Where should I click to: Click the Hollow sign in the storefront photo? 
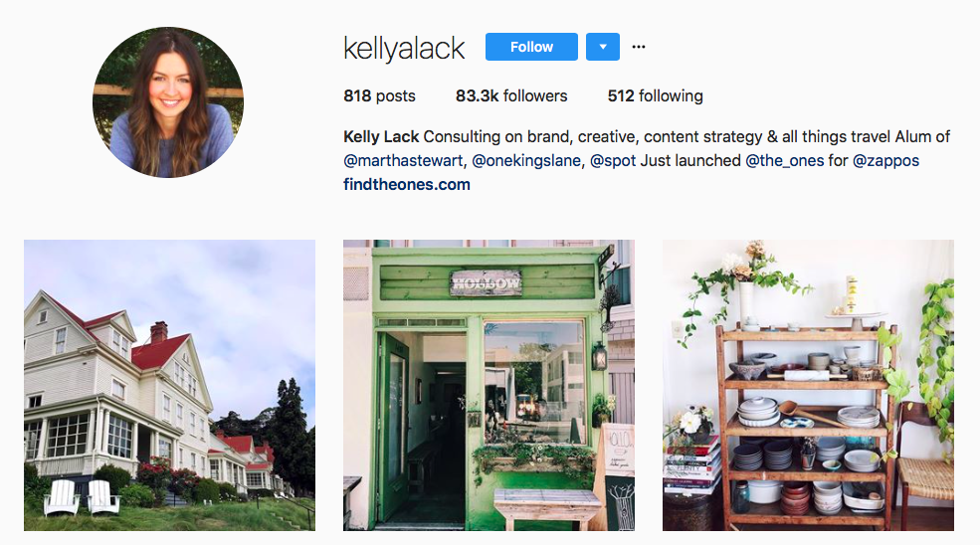486,283
